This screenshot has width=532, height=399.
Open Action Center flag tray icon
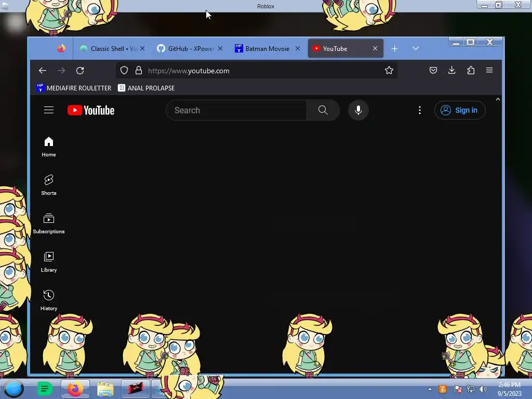[x=458, y=389]
